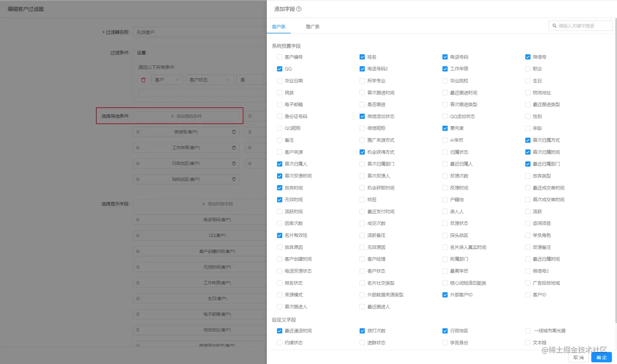Remove 贴标战区(客户) using its trash icon
Screen dimensions: 617x364
234,179
